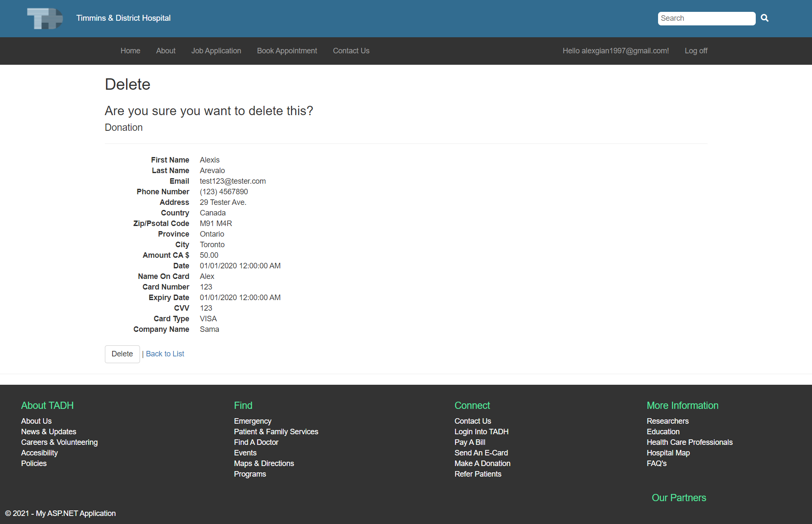Image resolution: width=812 pixels, height=524 pixels.
Task: Click the Hospital Map footer link
Action: (x=668, y=453)
